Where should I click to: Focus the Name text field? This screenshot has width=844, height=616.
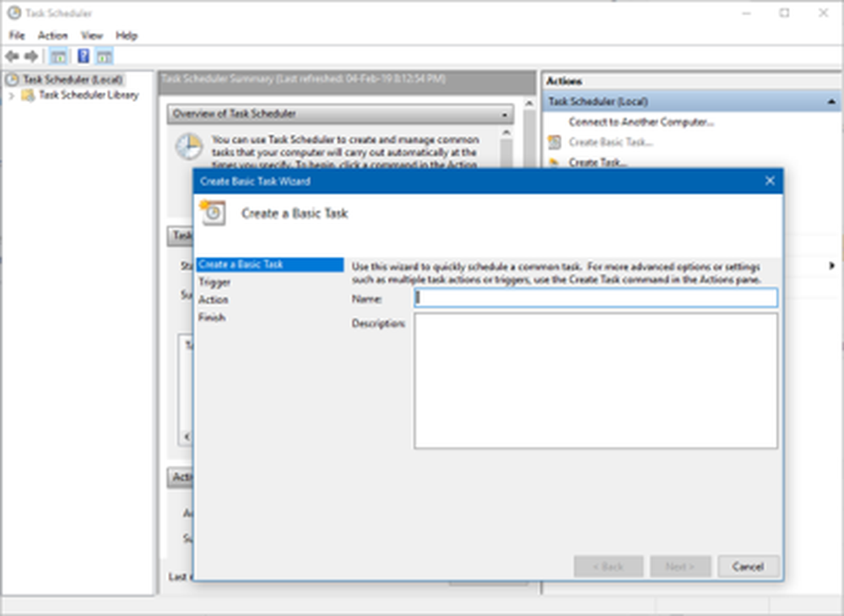click(595, 298)
